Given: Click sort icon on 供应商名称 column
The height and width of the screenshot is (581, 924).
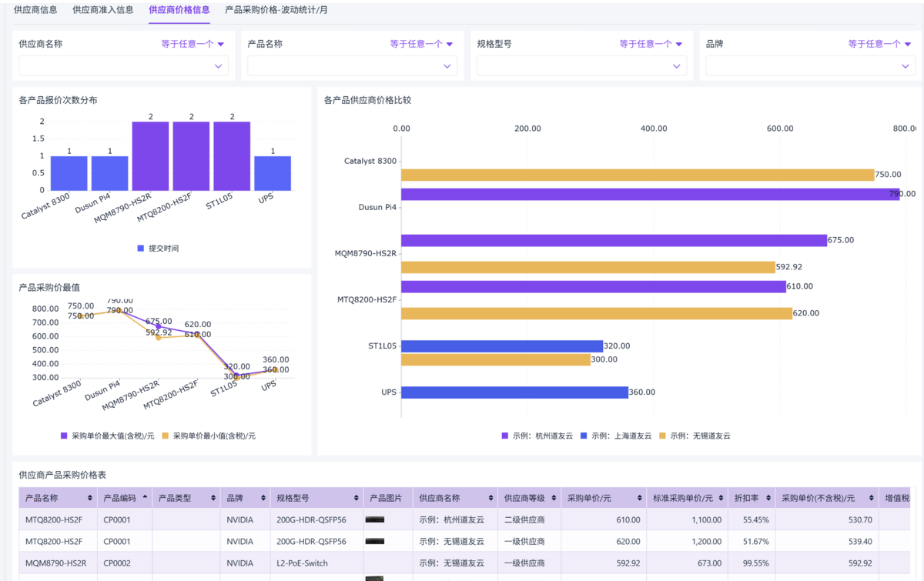Looking at the screenshot, I should pyautogui.click(x=490, y=498).
